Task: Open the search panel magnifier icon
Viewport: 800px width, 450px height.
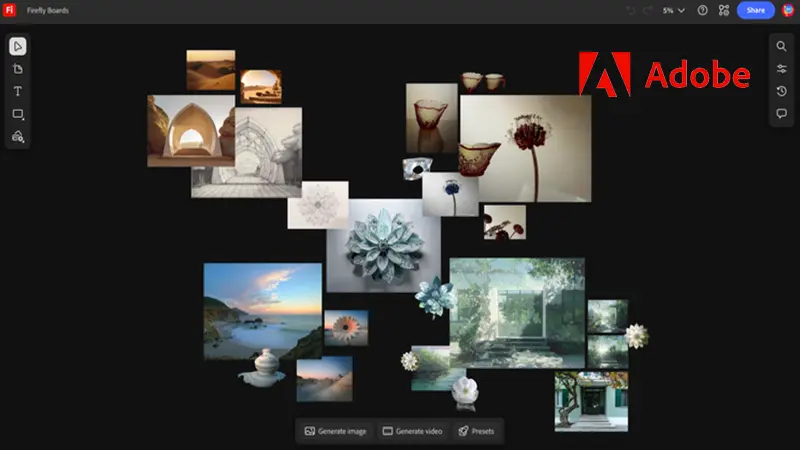Action: [x=781, y=47]
